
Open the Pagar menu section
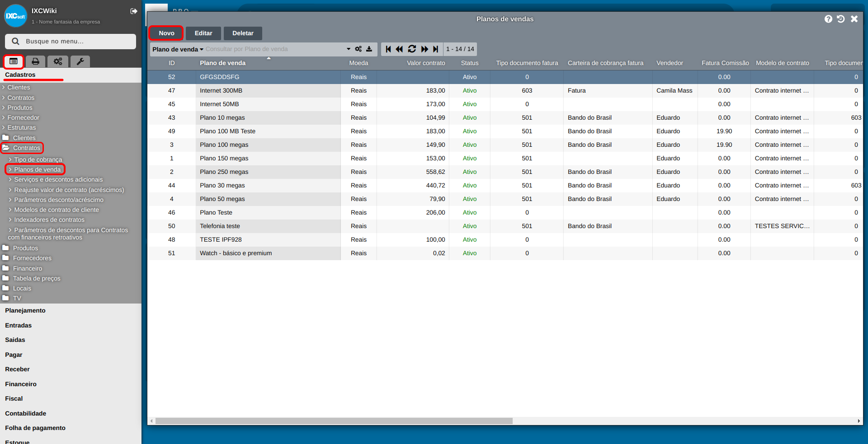pyautogui.click(x=14, y=355)
